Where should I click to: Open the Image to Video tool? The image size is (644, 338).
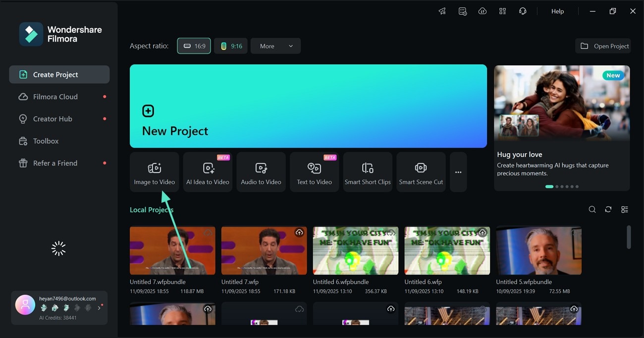tap(154, 171)
